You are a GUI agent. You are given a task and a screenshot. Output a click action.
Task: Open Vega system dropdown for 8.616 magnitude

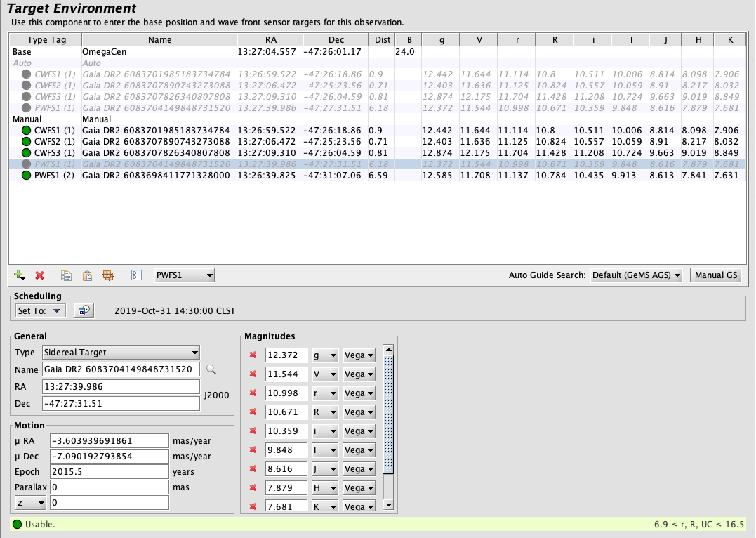359,469
